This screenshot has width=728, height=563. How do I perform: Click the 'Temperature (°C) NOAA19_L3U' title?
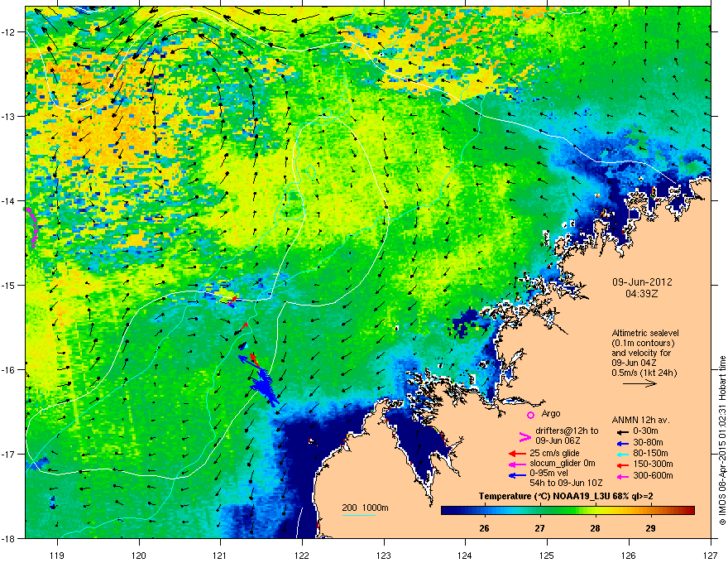click(544, 496)
